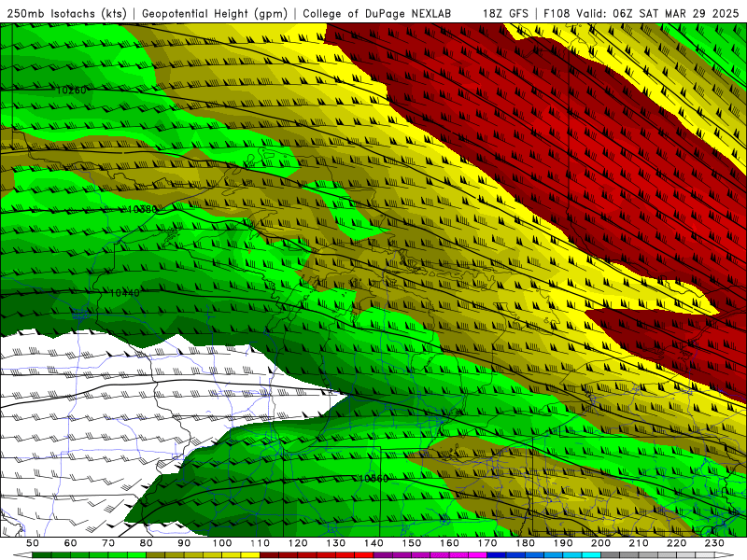Select the dark gray swatch under the 200 label
The height and width of the screenshot is (560, 747).
point(611,555)
